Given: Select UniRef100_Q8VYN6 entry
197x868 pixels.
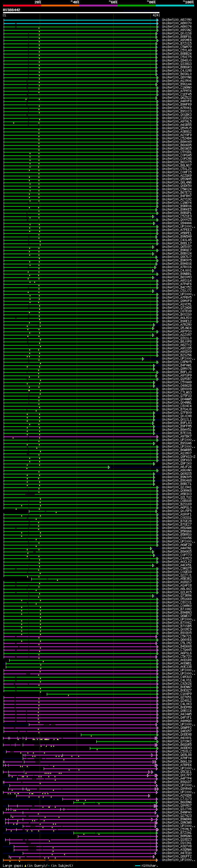Looking at the screenshot, I should coord(177,78).
